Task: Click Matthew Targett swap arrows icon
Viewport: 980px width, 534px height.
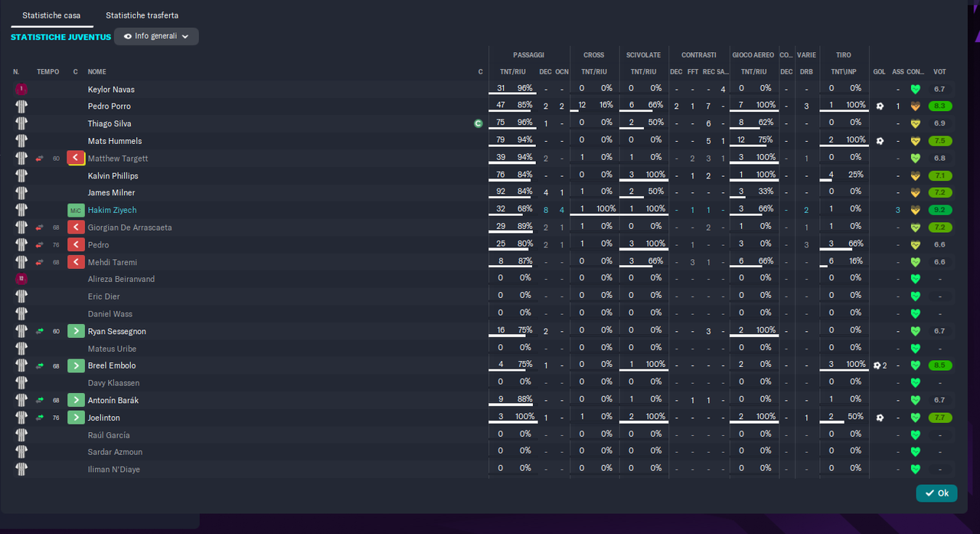Action: [x=40, y=159]
